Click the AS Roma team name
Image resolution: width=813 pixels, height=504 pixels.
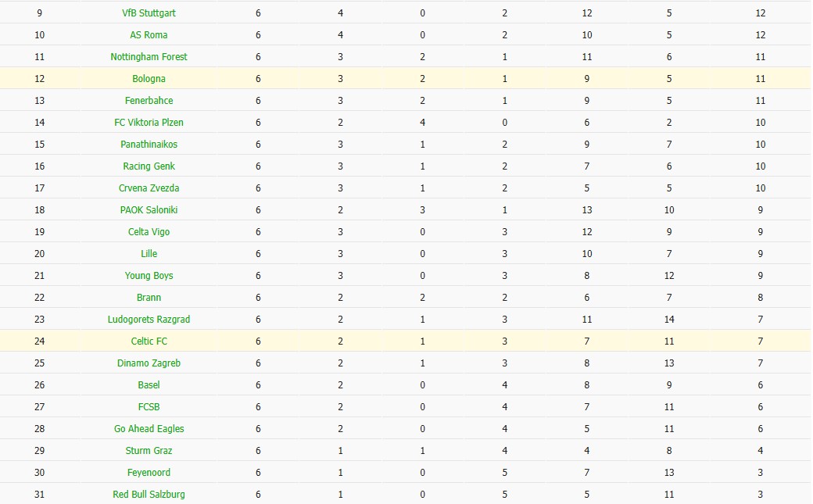(149, 35)
